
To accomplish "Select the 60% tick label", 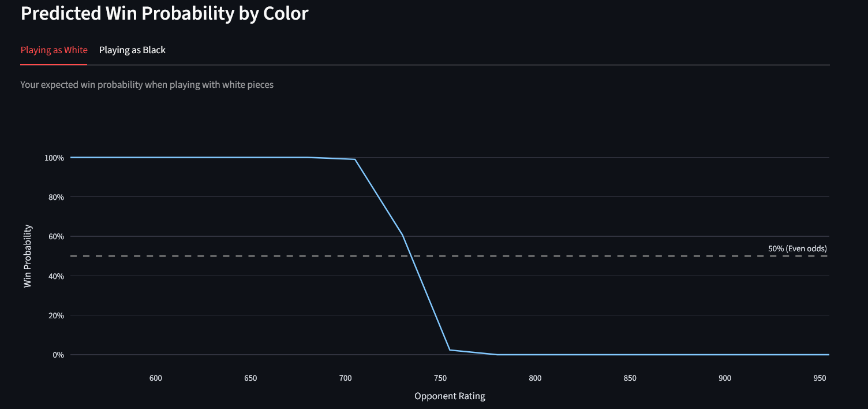I will coord(56,236).
